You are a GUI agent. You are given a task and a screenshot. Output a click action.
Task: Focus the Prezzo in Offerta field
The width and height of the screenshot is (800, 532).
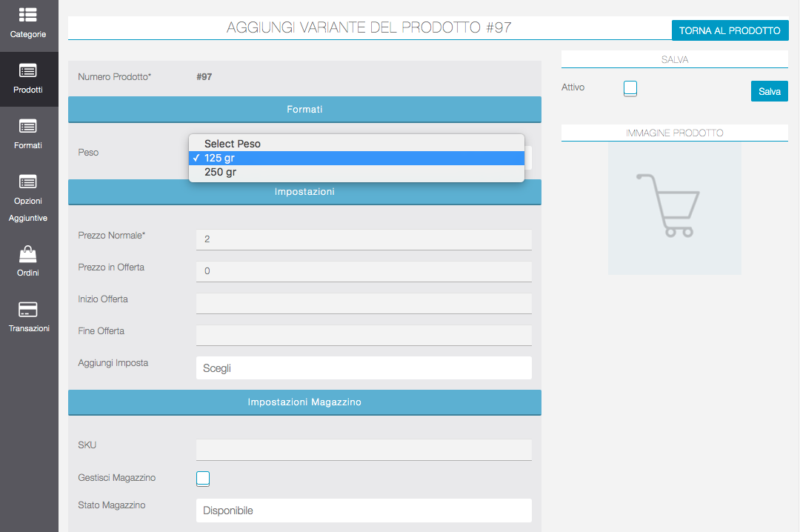coord(363,271)
